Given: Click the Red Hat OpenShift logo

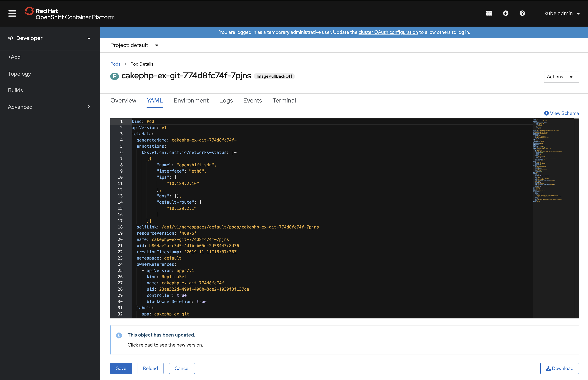Looking at the screenshot, I should (x=30, y=11).
